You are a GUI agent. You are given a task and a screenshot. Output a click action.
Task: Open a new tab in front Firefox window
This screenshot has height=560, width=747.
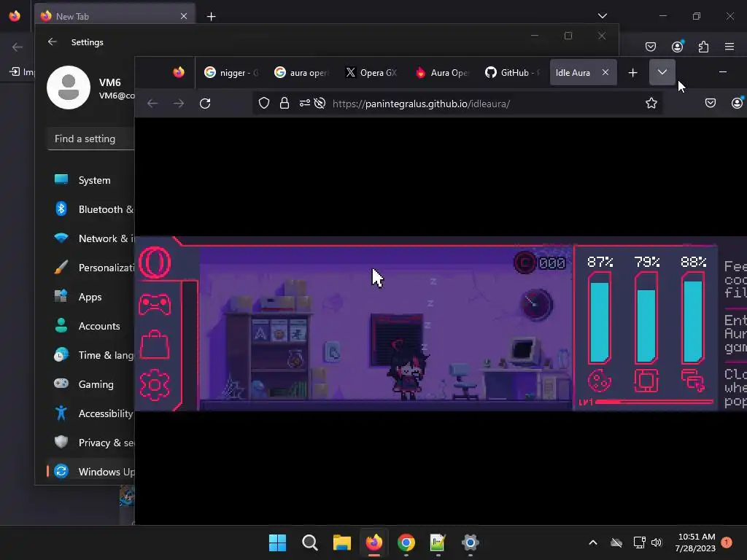coord(632,72)
